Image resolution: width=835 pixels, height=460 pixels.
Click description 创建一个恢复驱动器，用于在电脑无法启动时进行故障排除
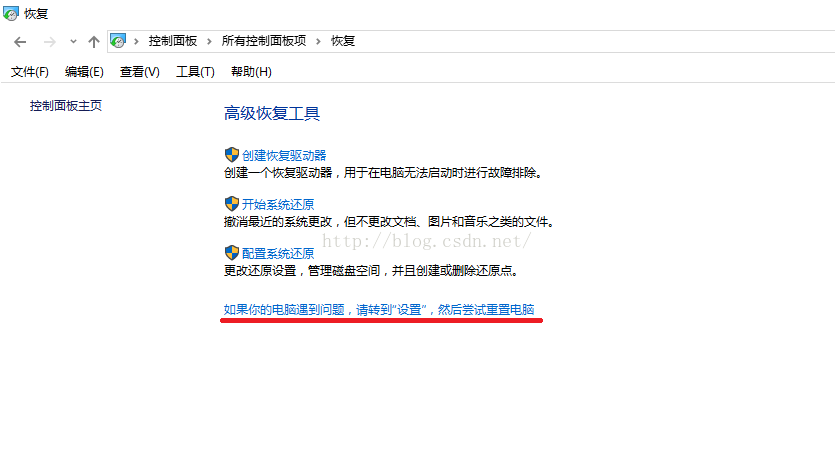383,172
